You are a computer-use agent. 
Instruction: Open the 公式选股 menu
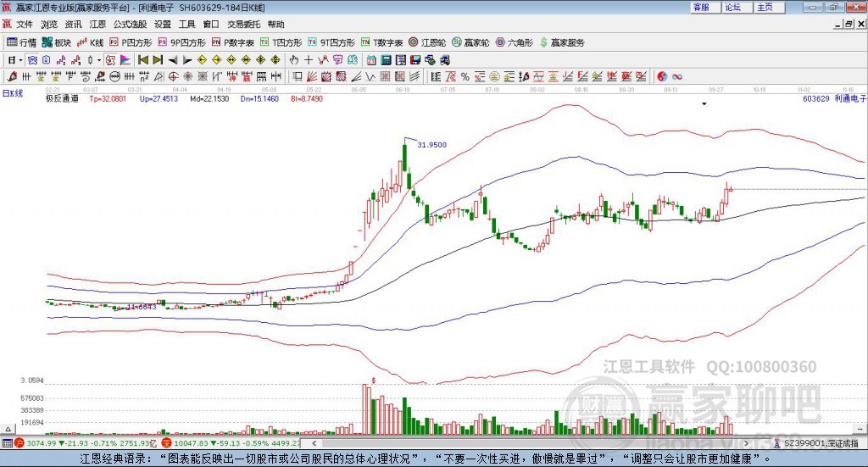click(x=130, y=25)
